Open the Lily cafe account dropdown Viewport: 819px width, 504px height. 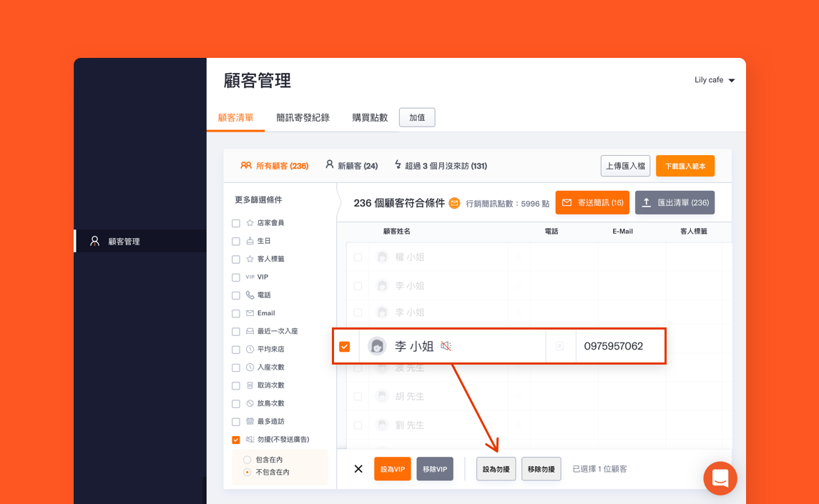coord(715,80)
